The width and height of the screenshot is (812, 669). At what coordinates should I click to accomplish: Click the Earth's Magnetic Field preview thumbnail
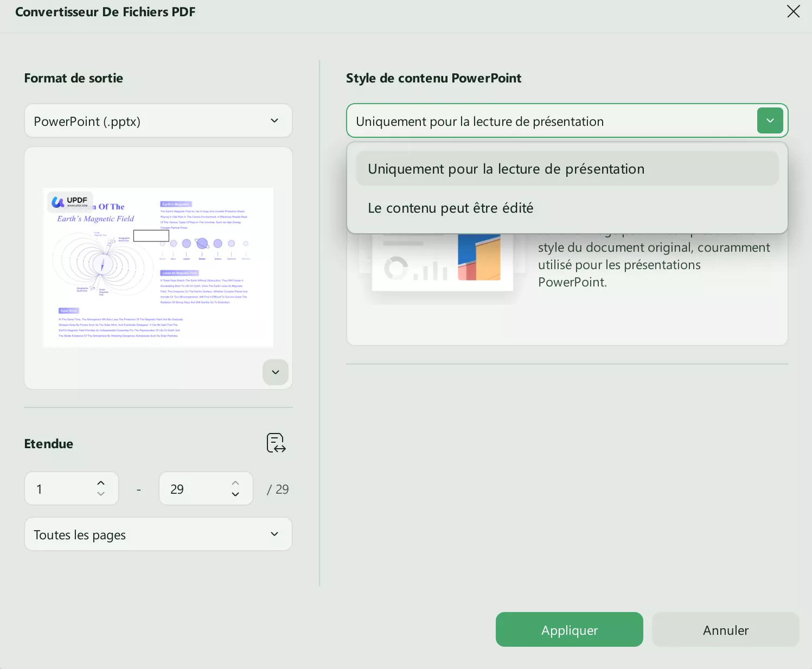click(158, 267)
